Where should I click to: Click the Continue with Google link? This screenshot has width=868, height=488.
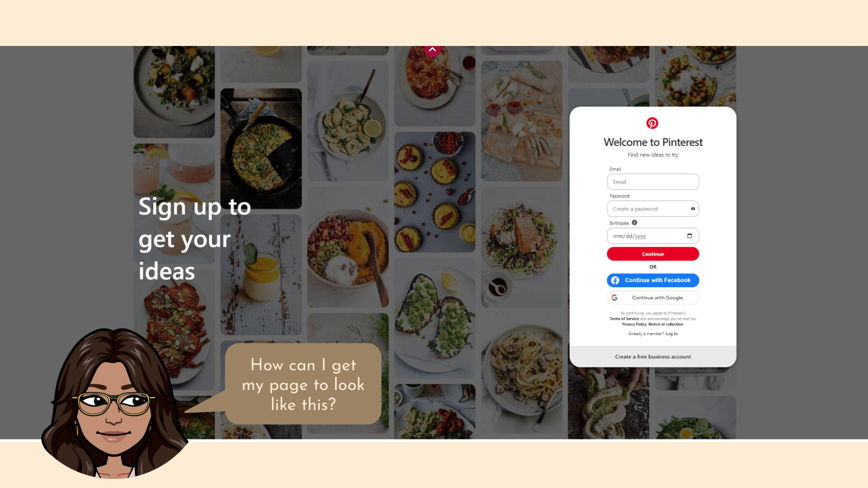point(653,297)
